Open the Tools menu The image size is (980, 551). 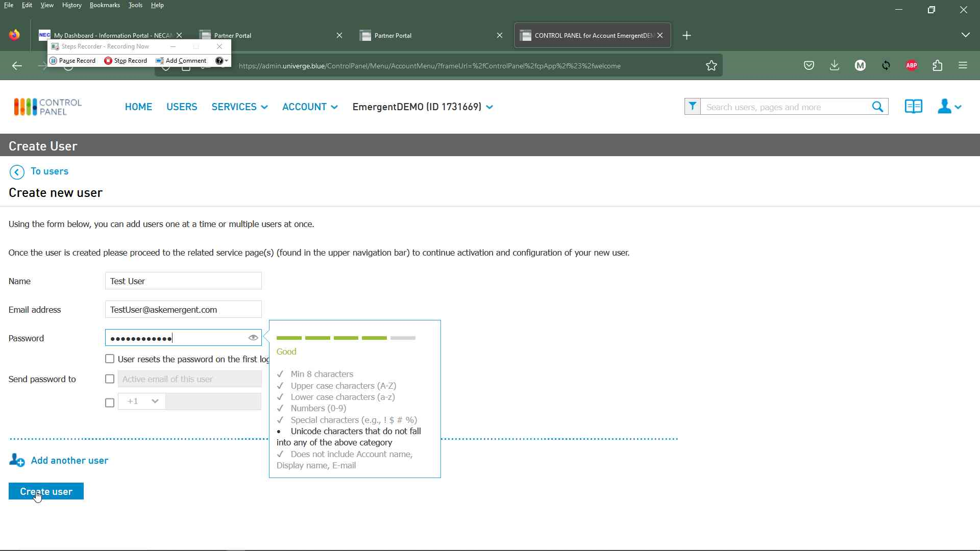coord(135,5)
